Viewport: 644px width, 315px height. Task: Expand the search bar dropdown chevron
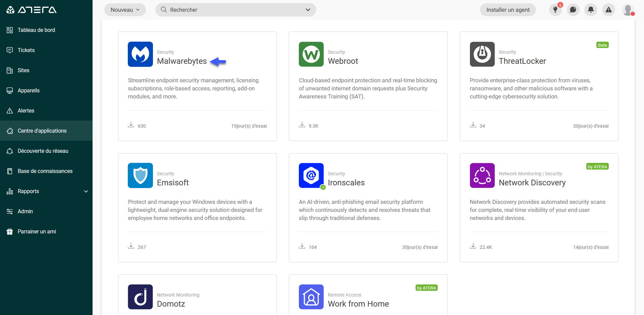click(308, 10)
